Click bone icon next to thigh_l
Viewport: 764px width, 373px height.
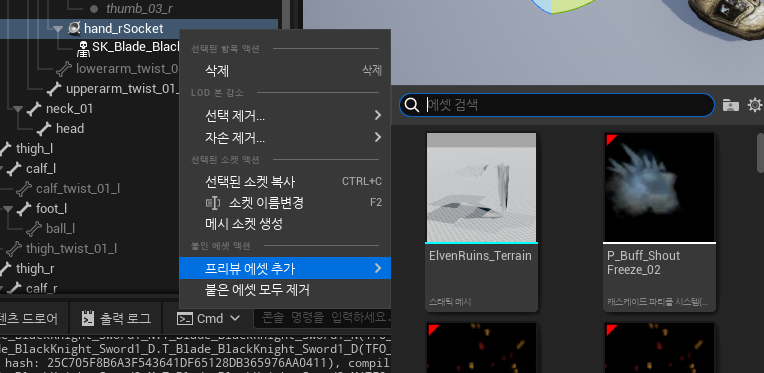(5, 149)
